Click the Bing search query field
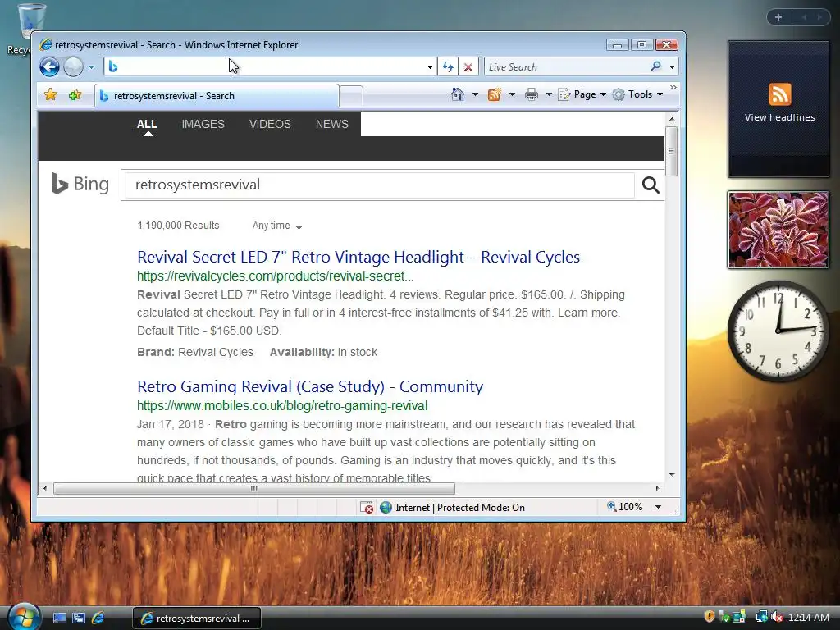 pyautogui.click(x=380, y=185)
